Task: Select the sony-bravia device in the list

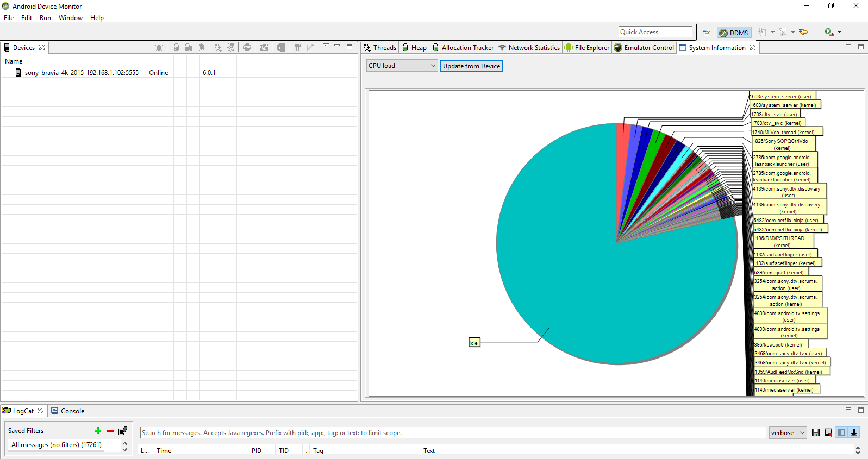Action: click(x=82, y=73)
